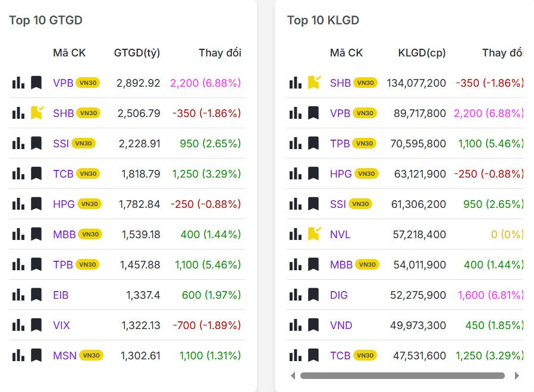Open chart icon for TPB in Top 10 KLGD
Screen dimensions: 534x392
point(296,143)
